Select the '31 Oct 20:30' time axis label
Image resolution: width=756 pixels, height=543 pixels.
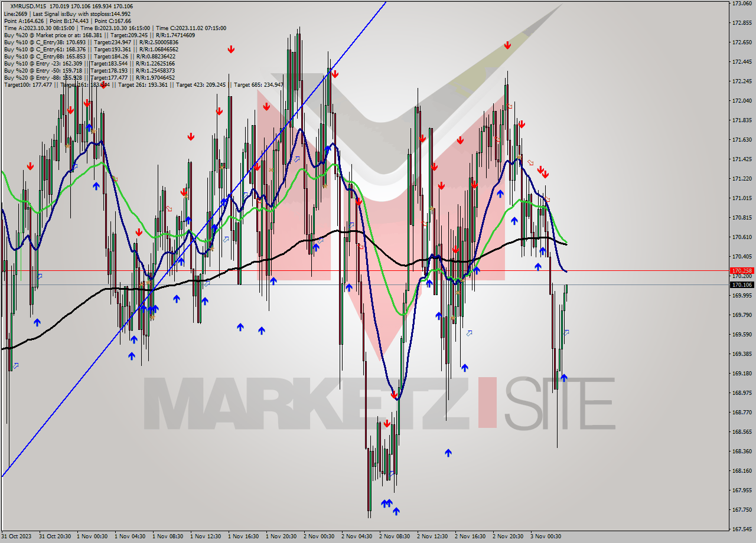54,537
